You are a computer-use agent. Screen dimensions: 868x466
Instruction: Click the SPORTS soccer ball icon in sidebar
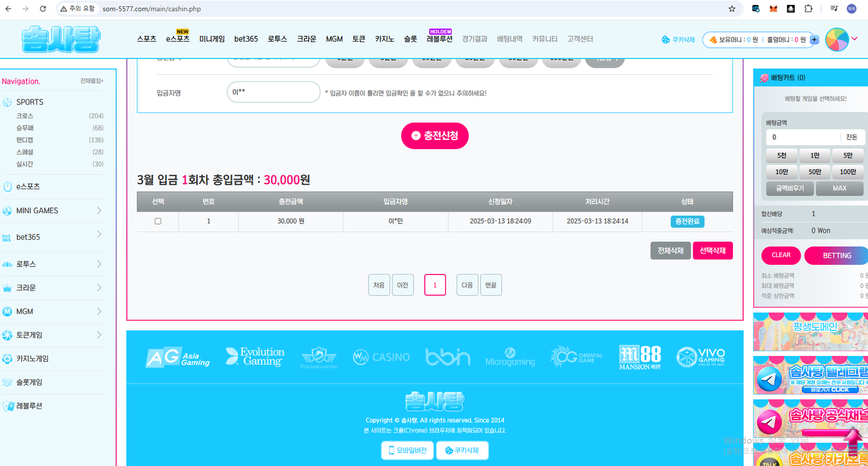point(7,103)
